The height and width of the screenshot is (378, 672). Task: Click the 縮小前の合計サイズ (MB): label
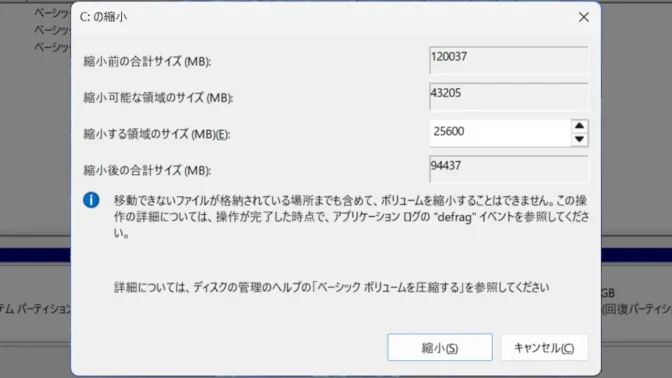click(147, 61)
